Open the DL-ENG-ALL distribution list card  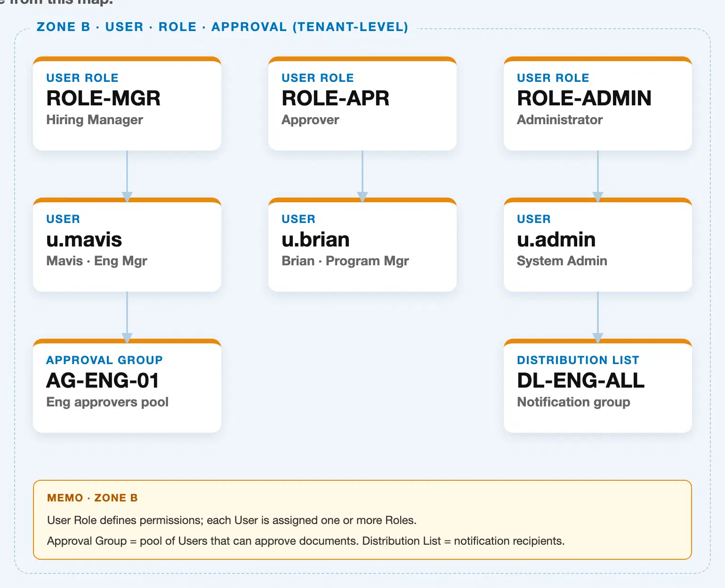pos(598,386)
